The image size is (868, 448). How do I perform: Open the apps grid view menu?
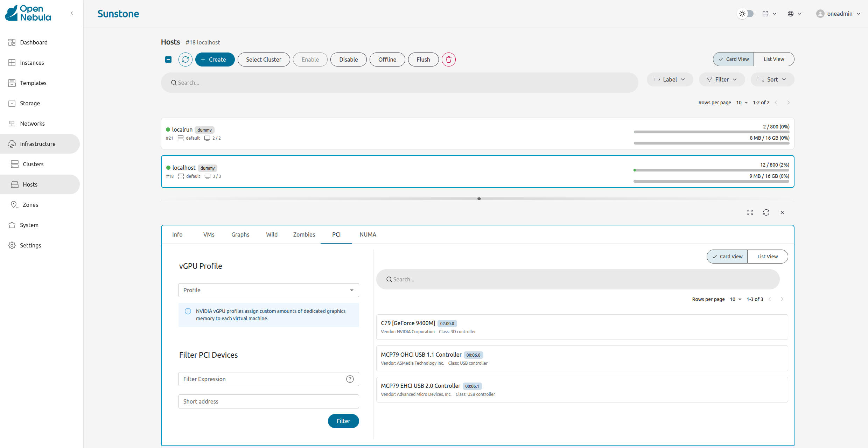[769, 14]
